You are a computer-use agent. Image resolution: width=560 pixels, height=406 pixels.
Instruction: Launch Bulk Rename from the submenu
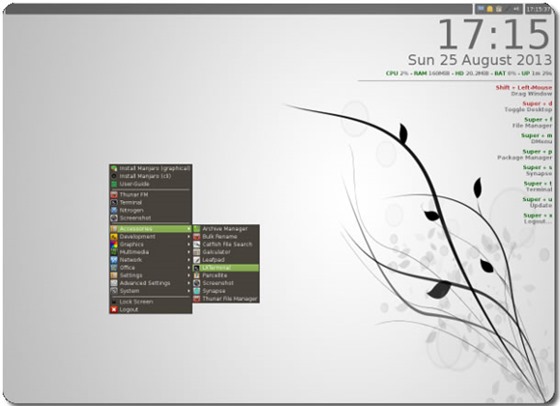click(x=226, y=236)
